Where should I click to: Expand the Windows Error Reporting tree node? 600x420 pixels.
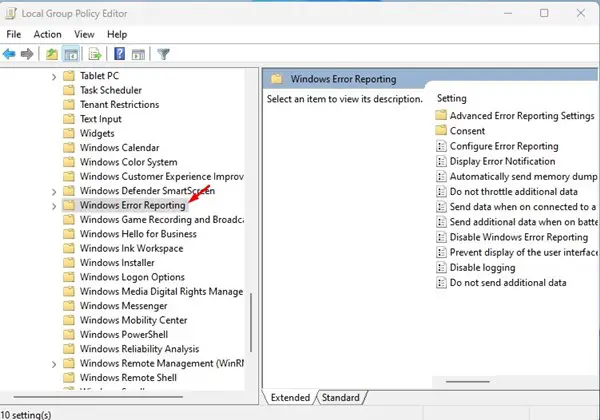pyautogui.click(x=54, y=206)
